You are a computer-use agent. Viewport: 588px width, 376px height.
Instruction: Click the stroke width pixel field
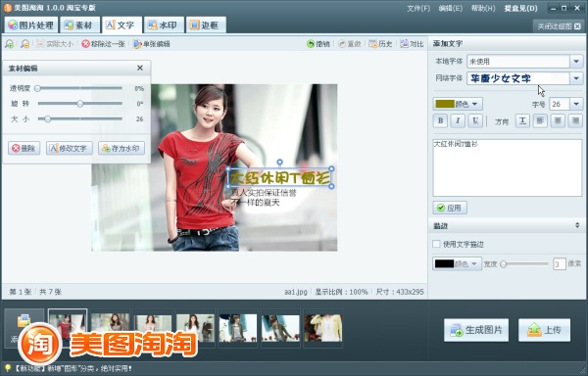560,264
